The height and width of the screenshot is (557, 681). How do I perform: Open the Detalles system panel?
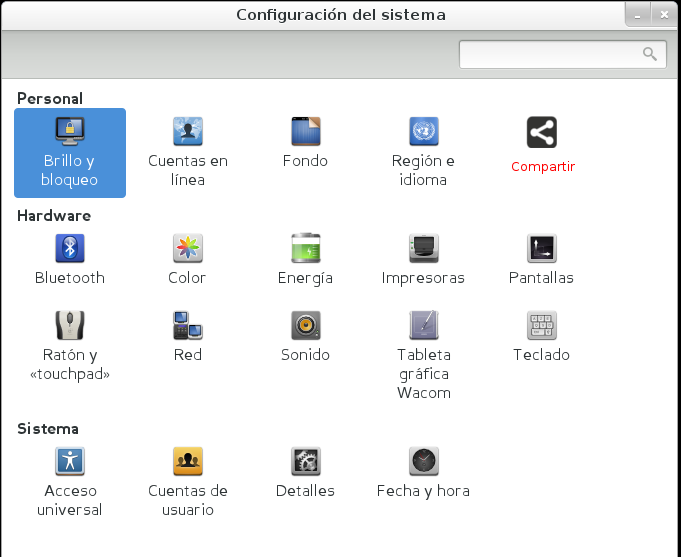[x=305, y=473]
